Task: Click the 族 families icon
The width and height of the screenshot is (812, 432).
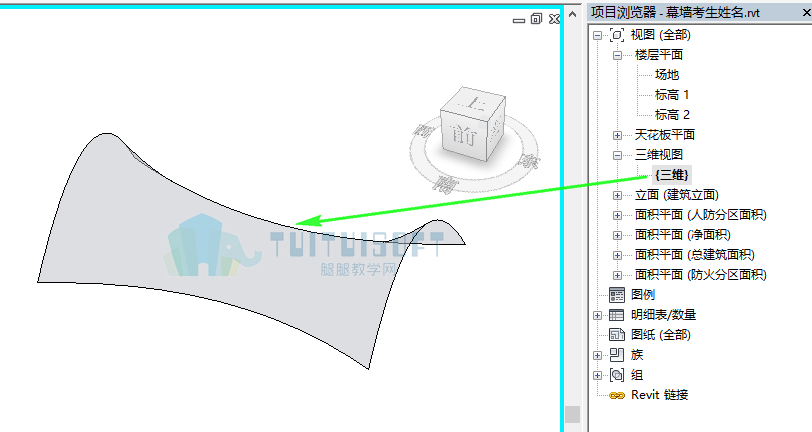Action: pos(617,355)
